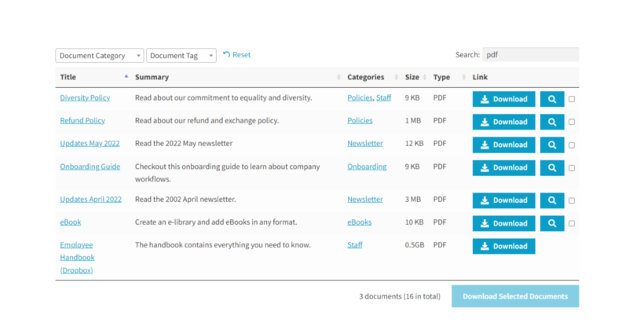
Task: Click Download Selected Documents button
Action: [x=514, y=296]
